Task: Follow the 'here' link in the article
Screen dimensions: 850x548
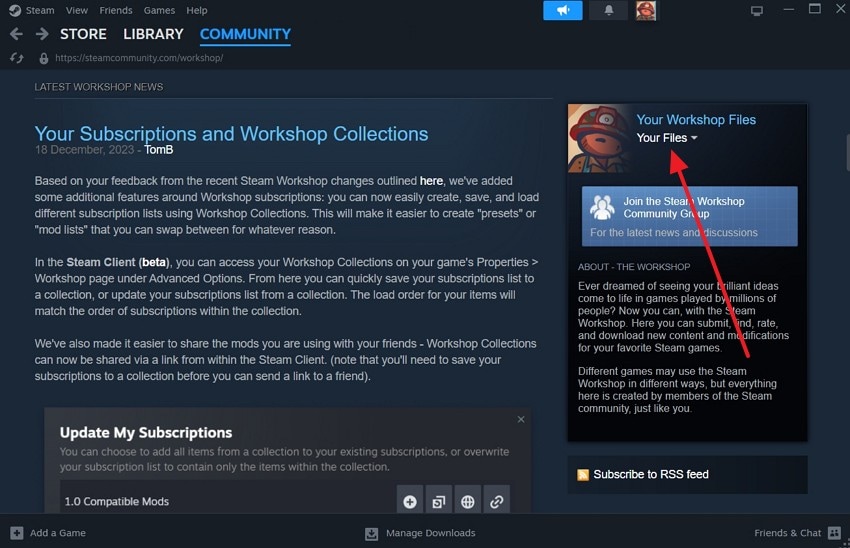Action: pyautogui.click(x=431, y=181)
